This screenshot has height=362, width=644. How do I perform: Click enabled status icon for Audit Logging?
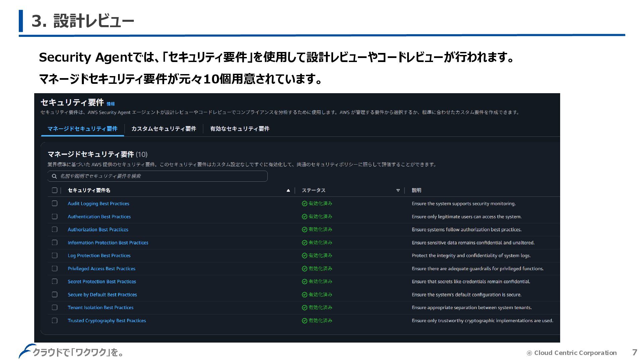click(x=305, y=203)
